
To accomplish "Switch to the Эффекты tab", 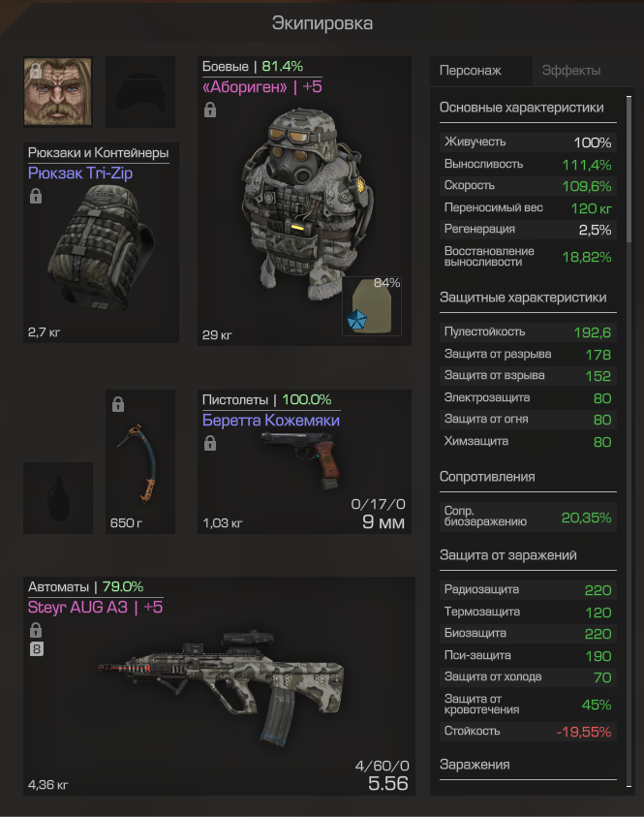I will tap(571, 71).
